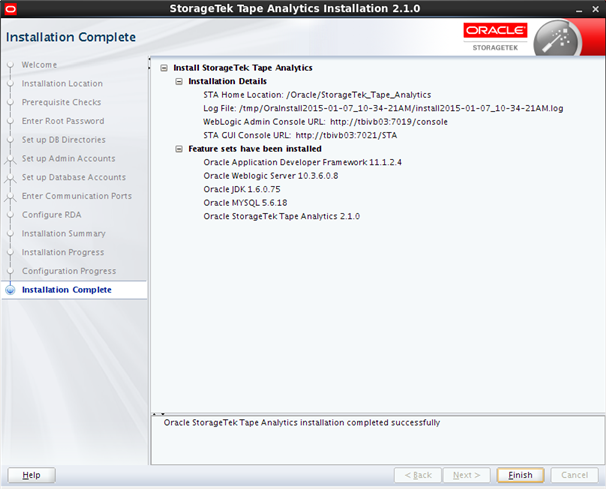Click the Set up Database Accounts branch icon
Viewport: 606px width, 489px height.
pyautogui.click(x=10, y=179)
